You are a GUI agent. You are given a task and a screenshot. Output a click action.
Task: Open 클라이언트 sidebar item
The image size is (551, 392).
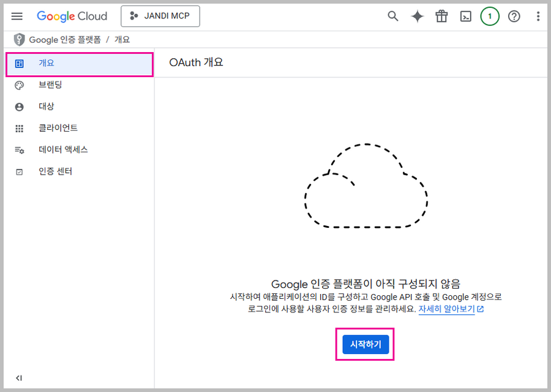tap(58, 128)
